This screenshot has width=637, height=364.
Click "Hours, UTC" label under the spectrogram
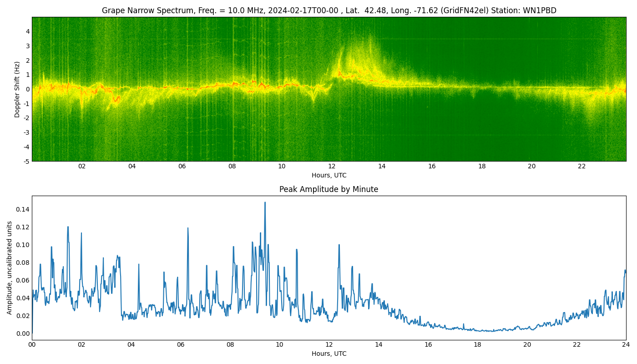329,175
